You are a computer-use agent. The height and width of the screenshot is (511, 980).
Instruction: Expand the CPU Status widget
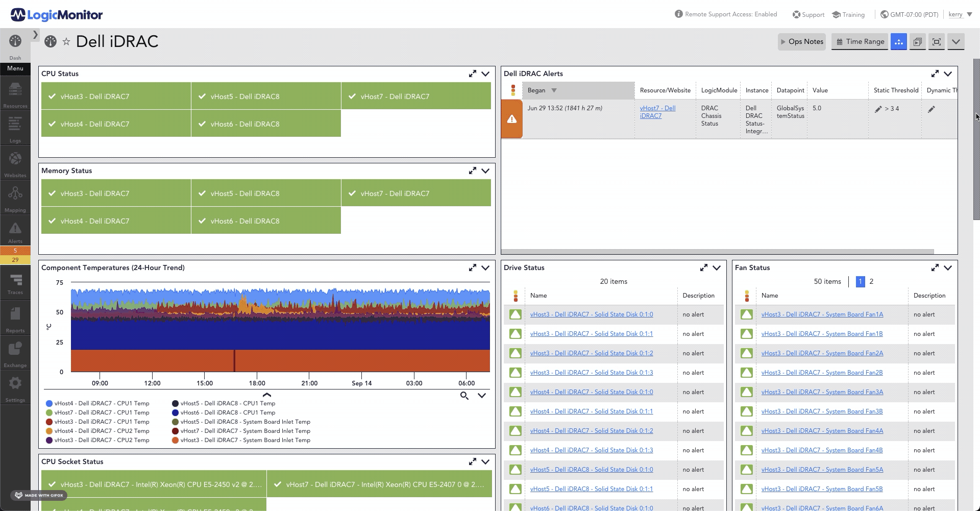pyautogui.click(x=473, y=74)
